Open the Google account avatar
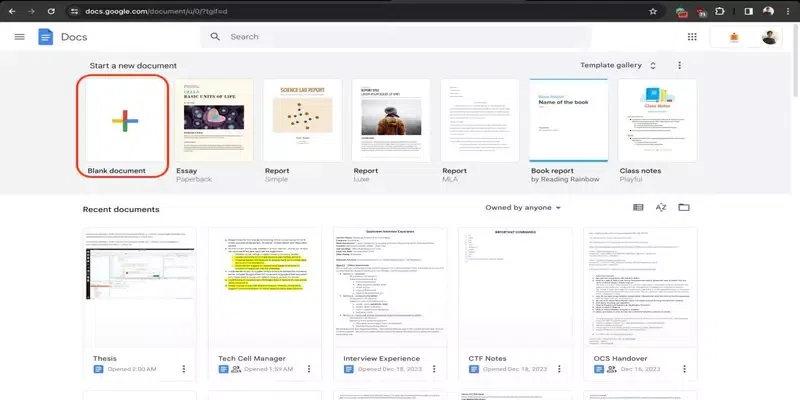The width and height of the screenshot is (800, 400). pos(769,37)
